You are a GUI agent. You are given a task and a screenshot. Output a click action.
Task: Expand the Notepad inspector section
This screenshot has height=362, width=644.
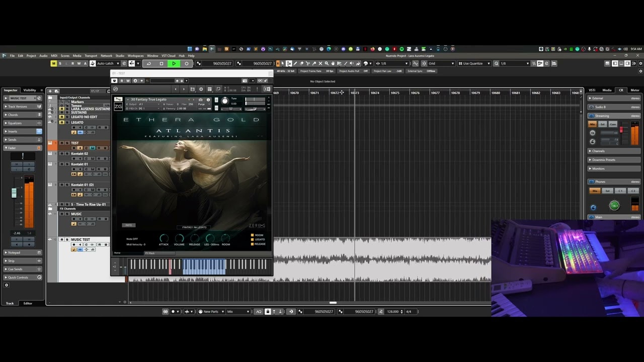click(23, 252)
